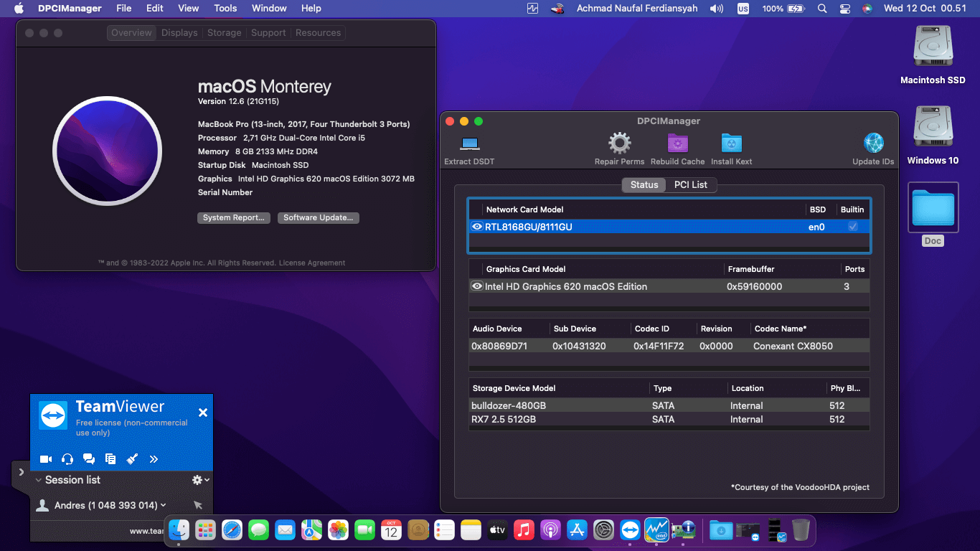The width and height of the screenshot is (980, 551).
Task: Click the DPCIManager icon in the Dock
Action: point(683,530)
